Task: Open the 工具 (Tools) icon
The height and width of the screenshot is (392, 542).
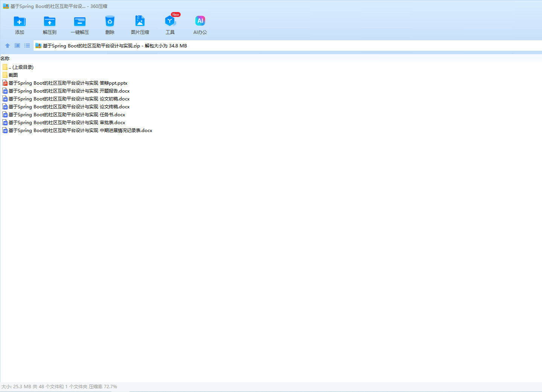Action: pyautogui.click(x=170, y=21)
